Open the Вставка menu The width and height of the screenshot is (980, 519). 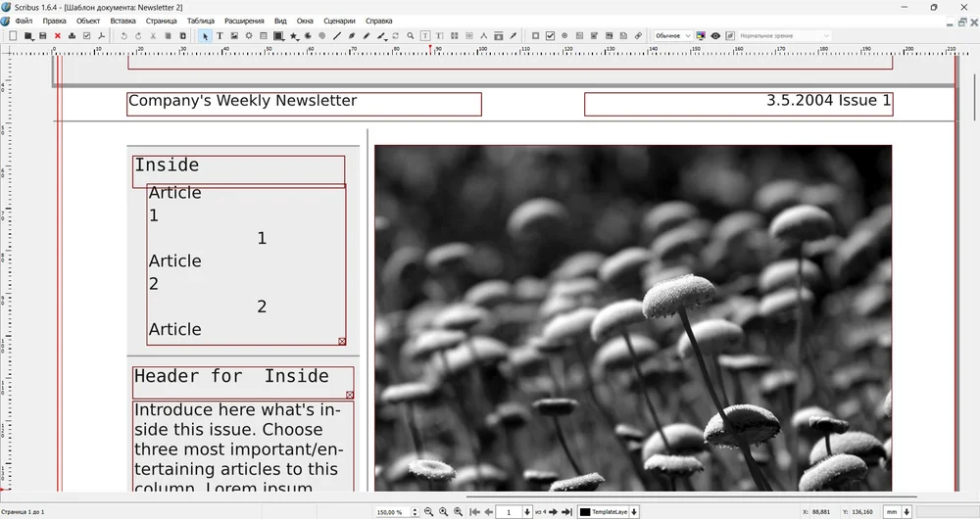click(x=123, y=21)
